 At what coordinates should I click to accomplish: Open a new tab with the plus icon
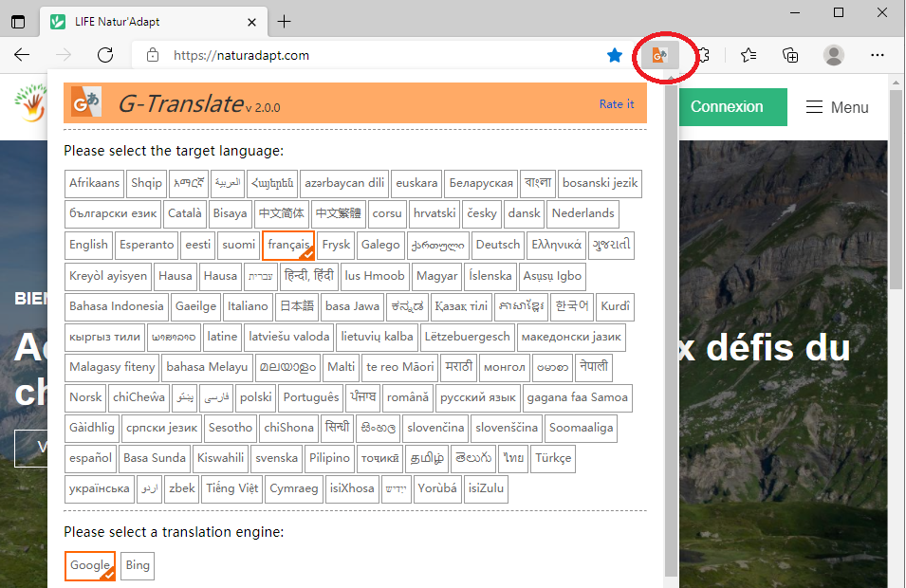click(284, 22)
